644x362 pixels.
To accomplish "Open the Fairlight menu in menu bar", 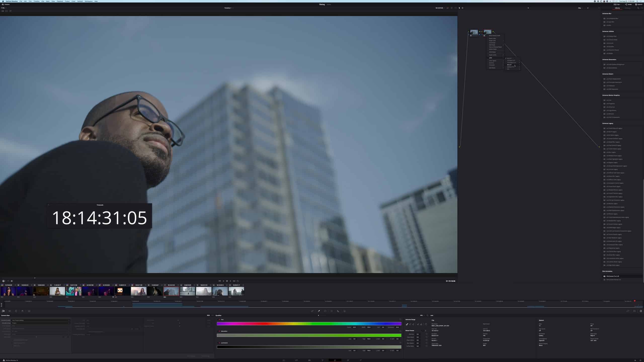I will point(80,1).
